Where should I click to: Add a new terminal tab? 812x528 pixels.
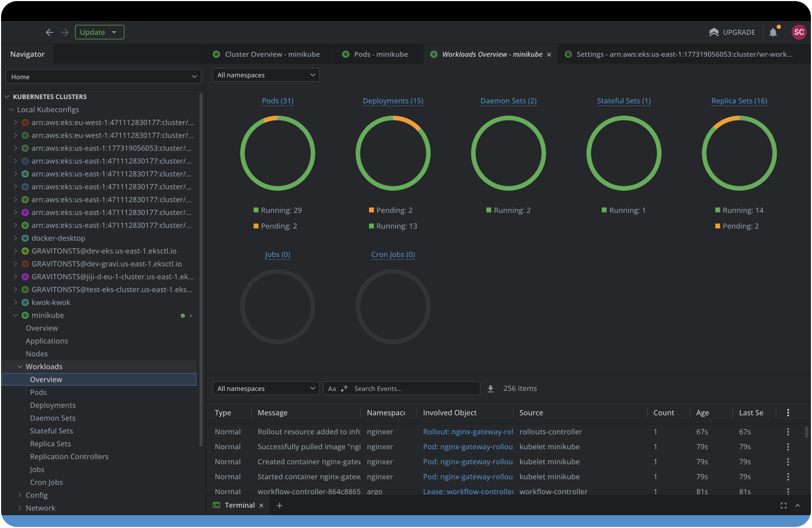[x=279, y=506]
